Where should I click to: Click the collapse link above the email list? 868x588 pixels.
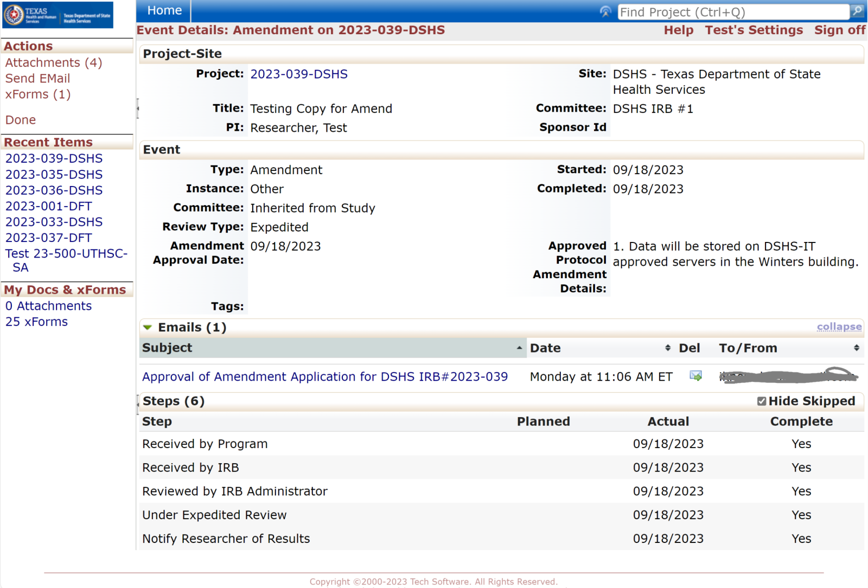click(839, 327)
